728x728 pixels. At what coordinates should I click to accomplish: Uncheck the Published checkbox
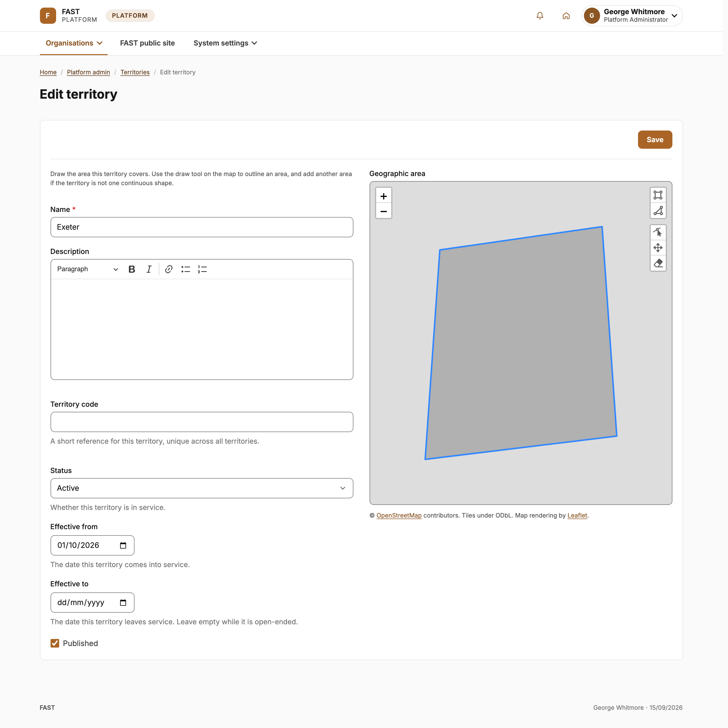click(x=55, y=643)
